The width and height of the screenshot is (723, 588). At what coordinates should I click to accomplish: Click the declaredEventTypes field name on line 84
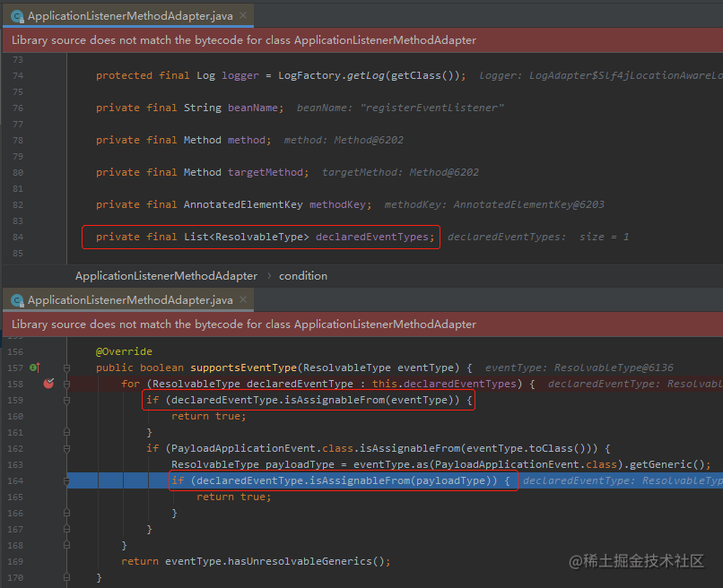[x=372, y=237]
